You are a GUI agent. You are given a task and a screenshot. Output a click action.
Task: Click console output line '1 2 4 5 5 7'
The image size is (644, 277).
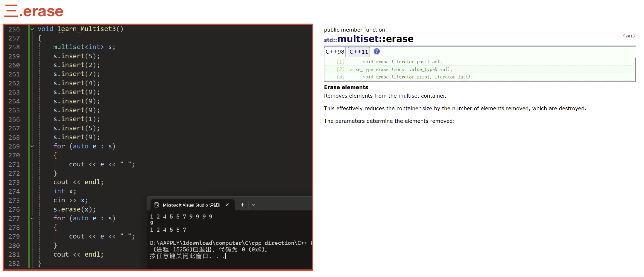tap(168, 230)
